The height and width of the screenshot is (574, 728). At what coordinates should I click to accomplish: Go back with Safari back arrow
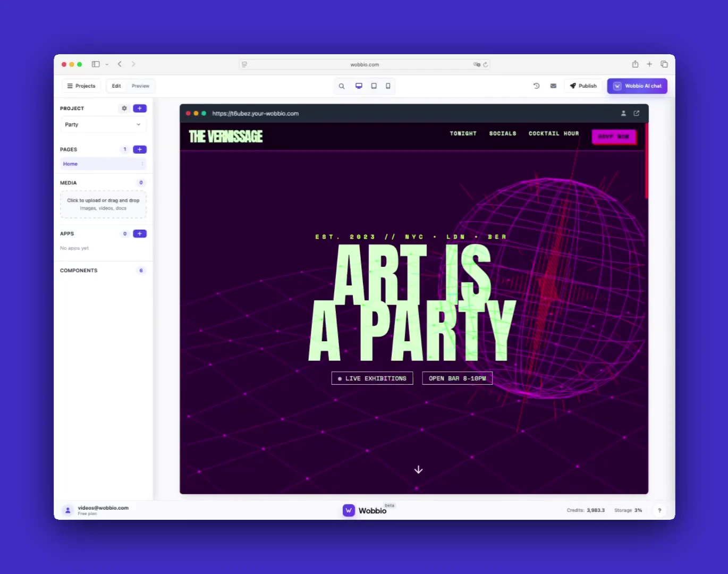[120, 64]
